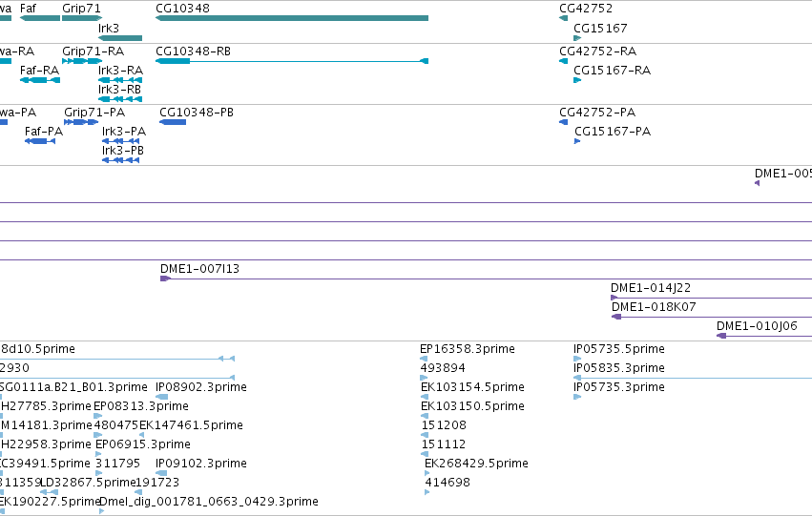Click the Irk3 gene bar

pos(120,38)
